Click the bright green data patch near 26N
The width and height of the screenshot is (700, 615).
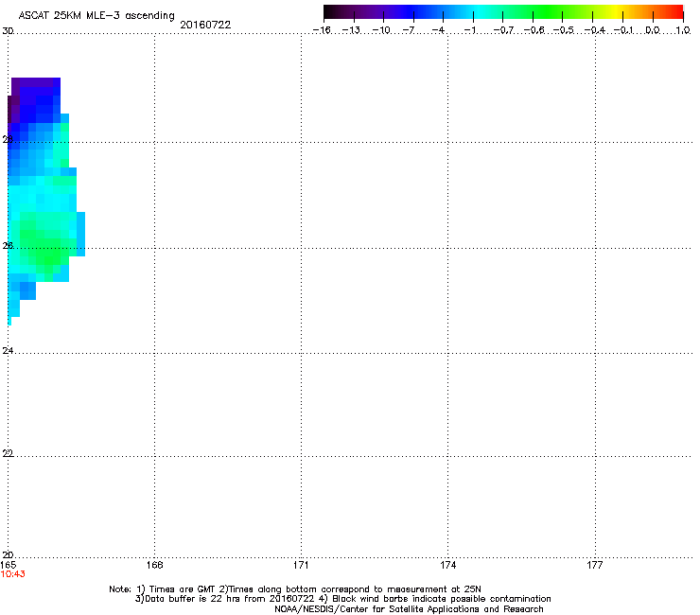pos(44,250)
